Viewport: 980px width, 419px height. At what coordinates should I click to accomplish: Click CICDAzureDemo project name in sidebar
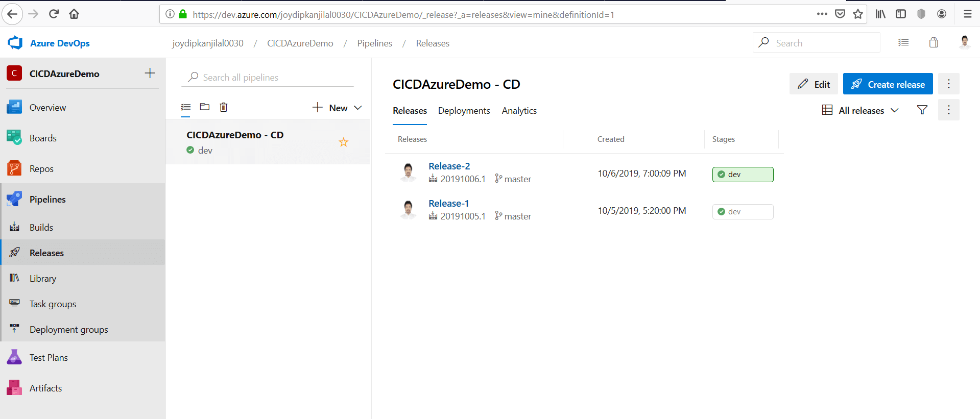coord(64,73)
